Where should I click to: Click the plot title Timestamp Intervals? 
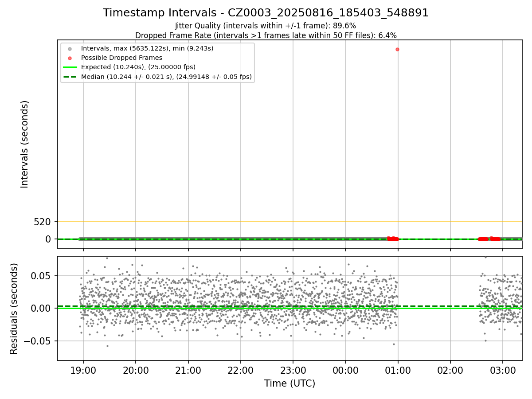[x=266, y=13]
